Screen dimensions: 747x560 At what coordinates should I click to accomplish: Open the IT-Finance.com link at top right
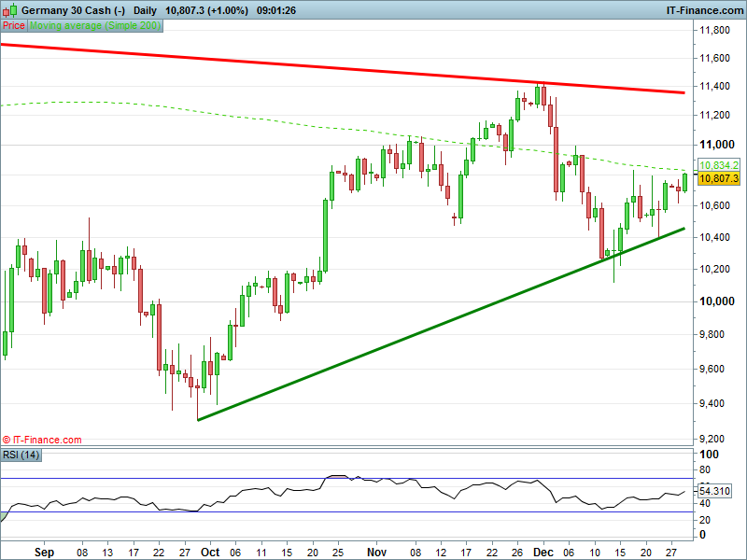pyautogui.click(x=704, y=9)
